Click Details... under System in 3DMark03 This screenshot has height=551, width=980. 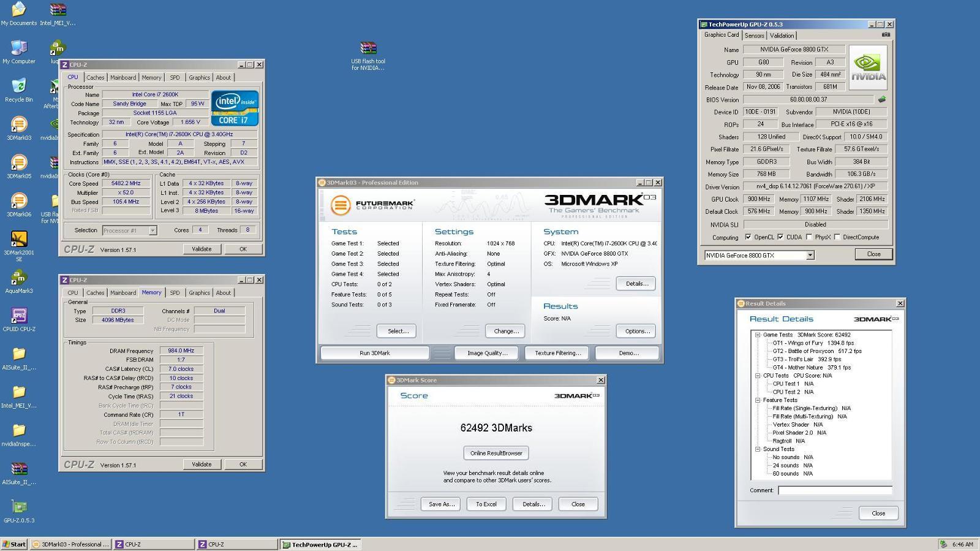click(636, 284)
